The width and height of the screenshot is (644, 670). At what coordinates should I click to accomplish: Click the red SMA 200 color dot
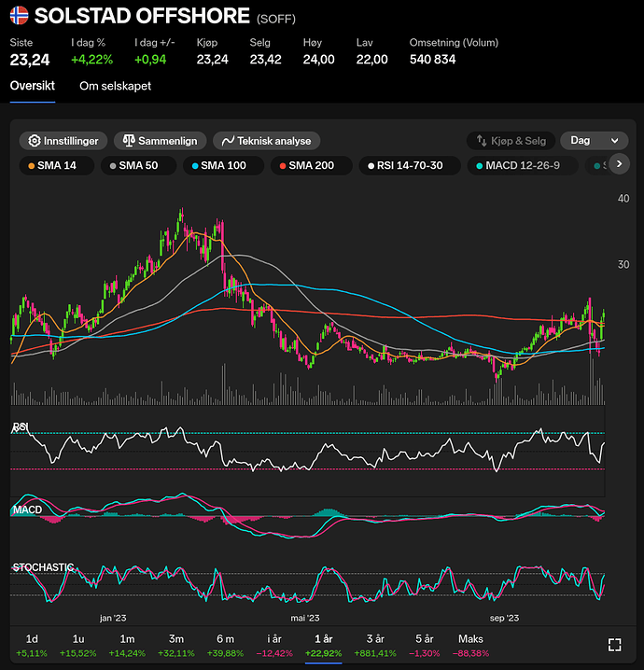point(283,166)
